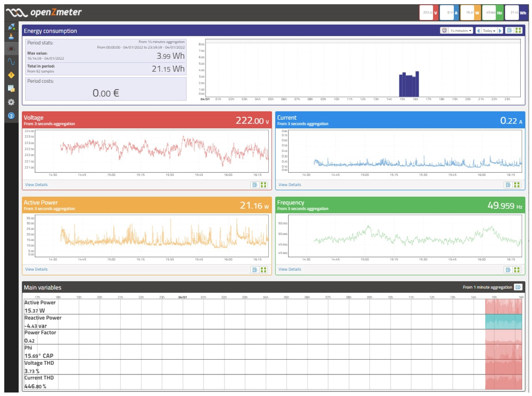The width and height of the screenshot is (532, 396).
Task: Go to previous day arrow
Action: pyautogui.click(x=479, y=31)
